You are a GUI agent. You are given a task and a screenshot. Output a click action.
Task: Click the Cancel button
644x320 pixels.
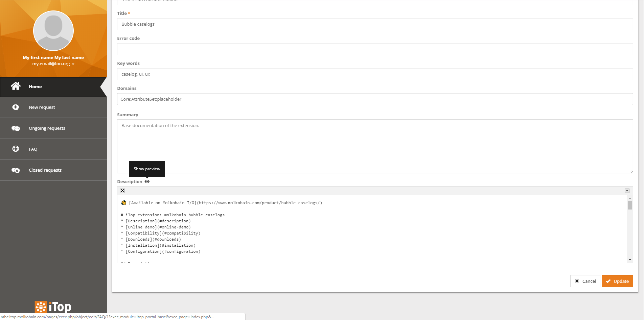[x=585, y=281]
